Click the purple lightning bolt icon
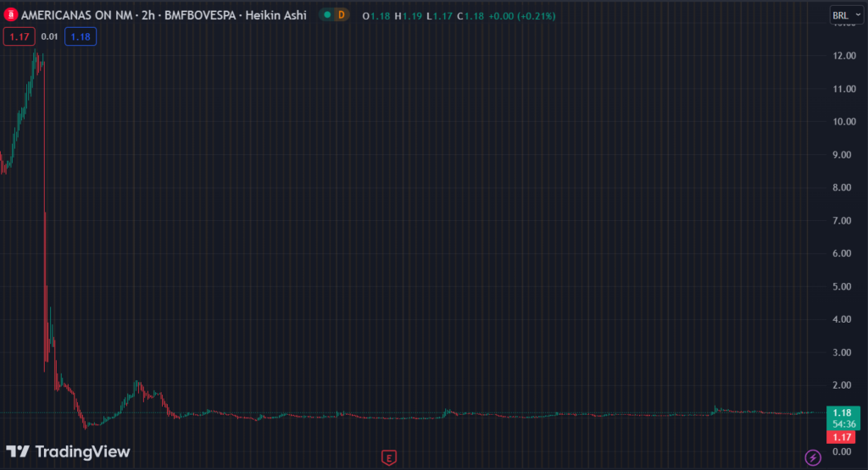 coord(813,457)
